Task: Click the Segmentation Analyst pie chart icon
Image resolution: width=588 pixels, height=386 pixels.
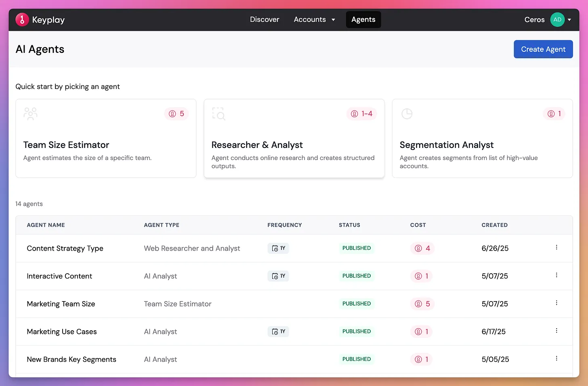Action: pos(407,114)
